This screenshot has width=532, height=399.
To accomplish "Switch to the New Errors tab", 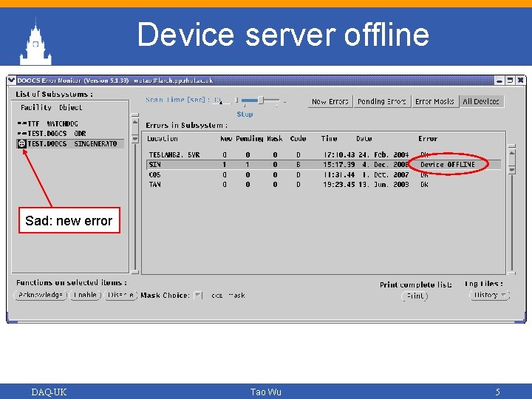I will click(330, 101).
